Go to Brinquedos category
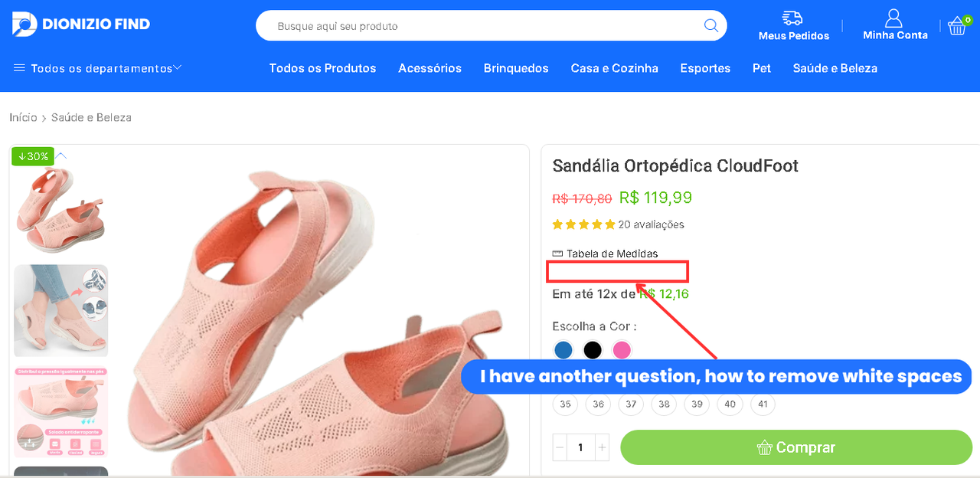The image size is (980, 478). [x=516, y=68]
